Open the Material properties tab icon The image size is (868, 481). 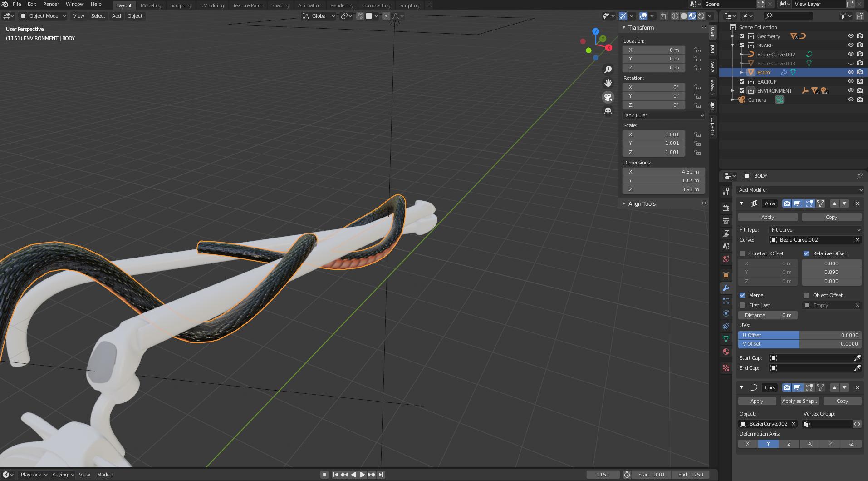pyautogui.click(x=726, y=352)
